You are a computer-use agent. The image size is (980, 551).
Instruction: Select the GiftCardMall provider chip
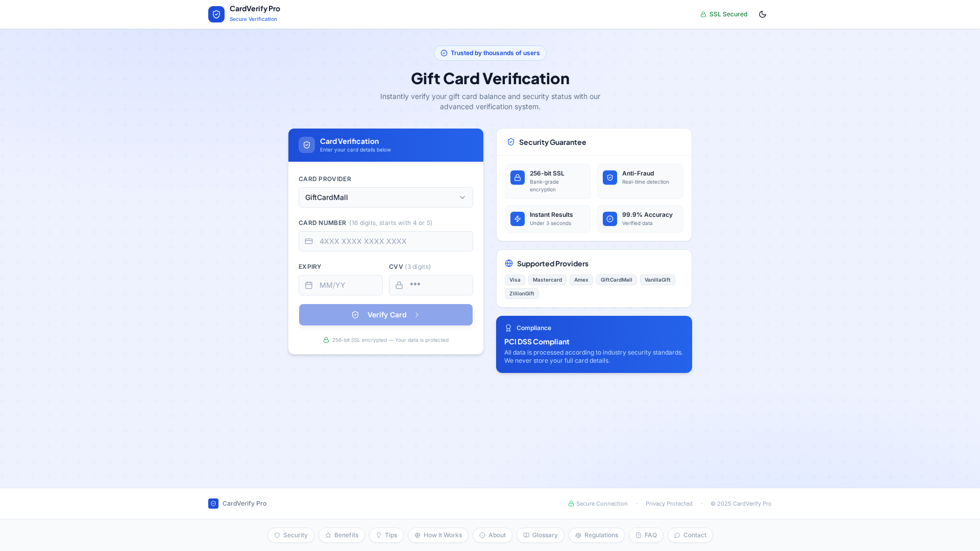617,280
